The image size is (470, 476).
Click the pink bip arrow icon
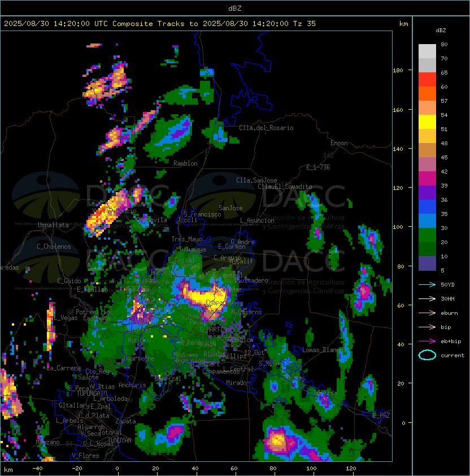427,327
